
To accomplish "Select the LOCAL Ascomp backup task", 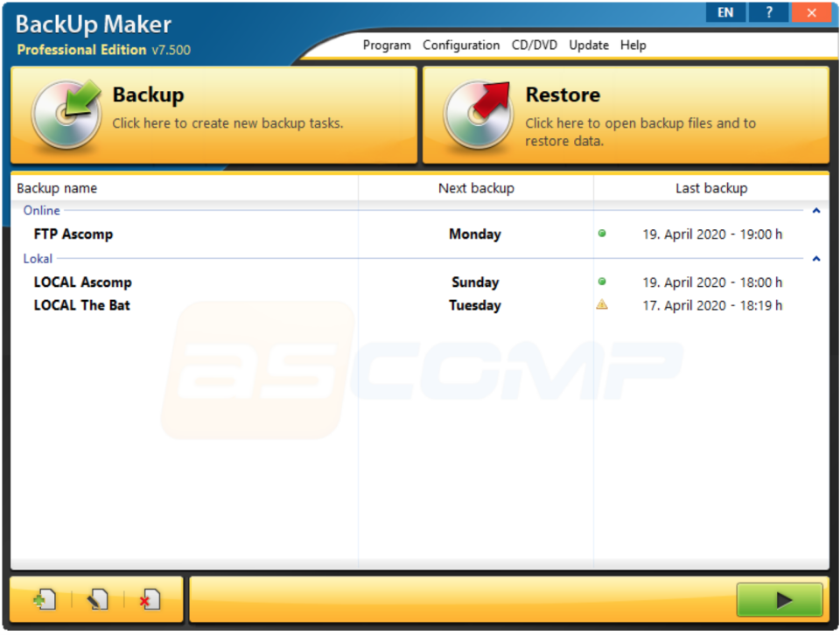I will pyautogui.click(x=83, y=283).
